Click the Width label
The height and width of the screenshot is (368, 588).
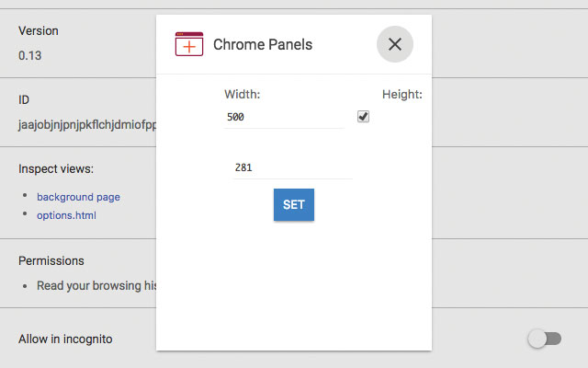tap(243, 94)
